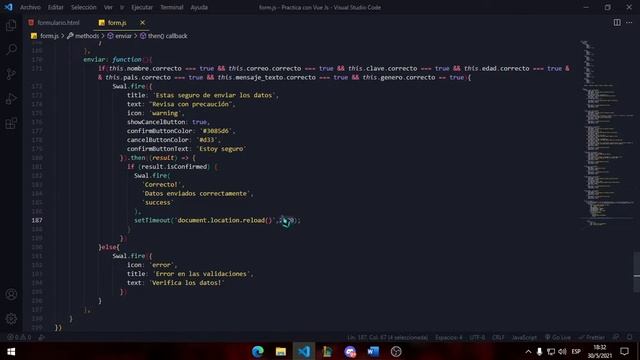This screenshot has width=640, height=360.
Task: Open the Source Control view
Action: coord(11,74)
